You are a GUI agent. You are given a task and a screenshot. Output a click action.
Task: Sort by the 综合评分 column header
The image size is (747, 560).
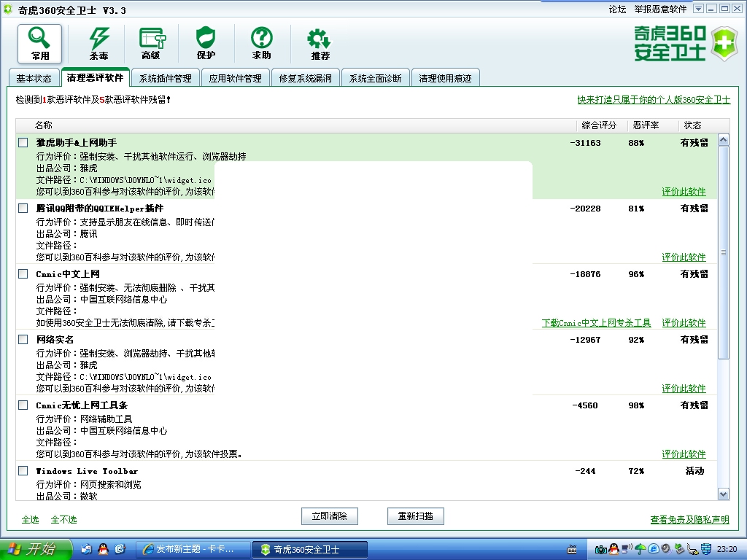coord(599,125)
